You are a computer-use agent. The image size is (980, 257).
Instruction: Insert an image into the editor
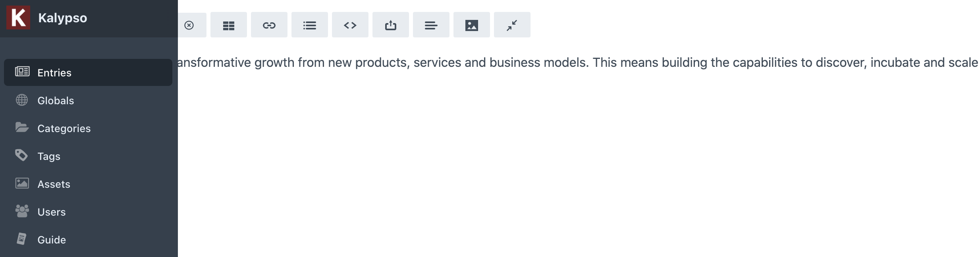tap(471, 25)
